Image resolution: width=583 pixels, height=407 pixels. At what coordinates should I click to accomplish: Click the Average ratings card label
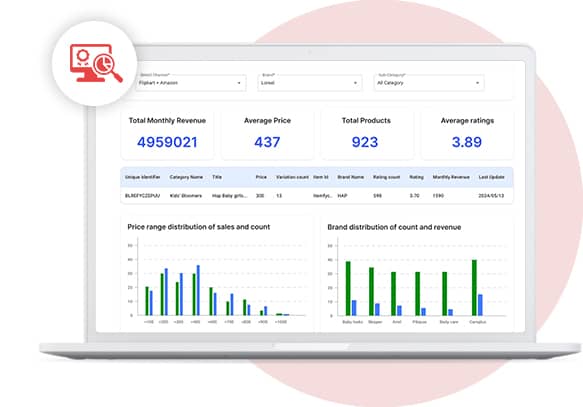pos(467,120)
